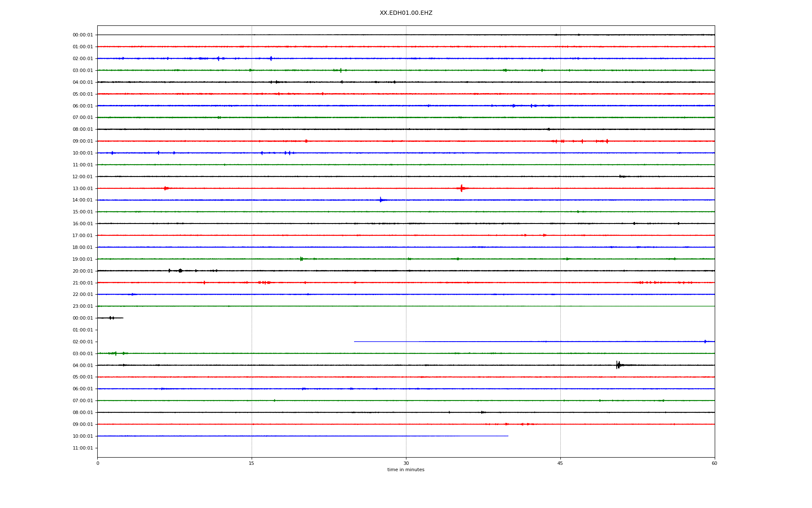This screenshot has width=812, height=508.
Task: Click the 19:00:01 time label
Action: coord(82,259)
